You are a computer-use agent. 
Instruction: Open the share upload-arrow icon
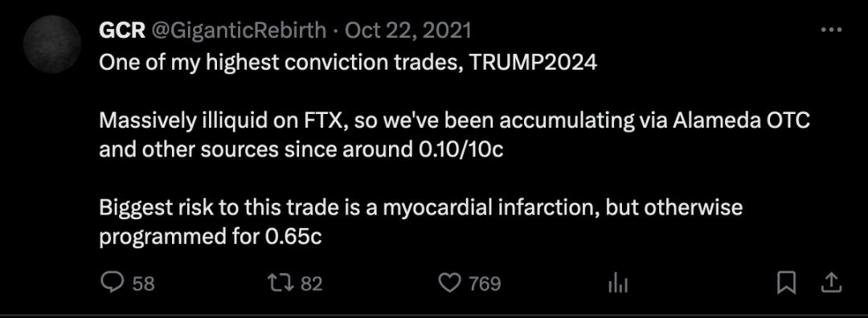click(830, 283)
